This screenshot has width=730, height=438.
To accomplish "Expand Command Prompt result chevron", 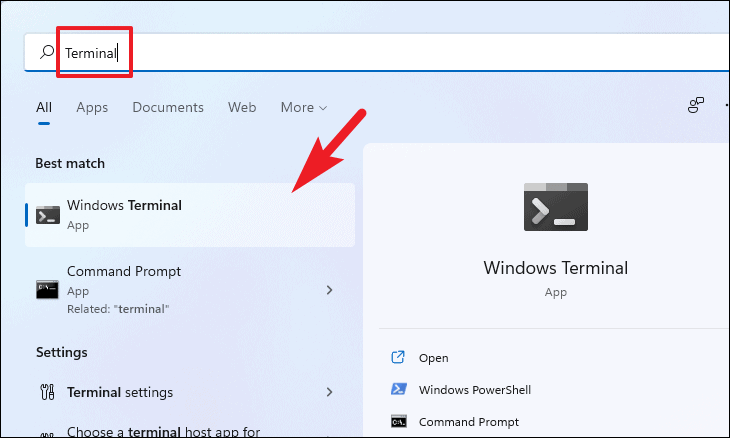I will coord(329,290).
